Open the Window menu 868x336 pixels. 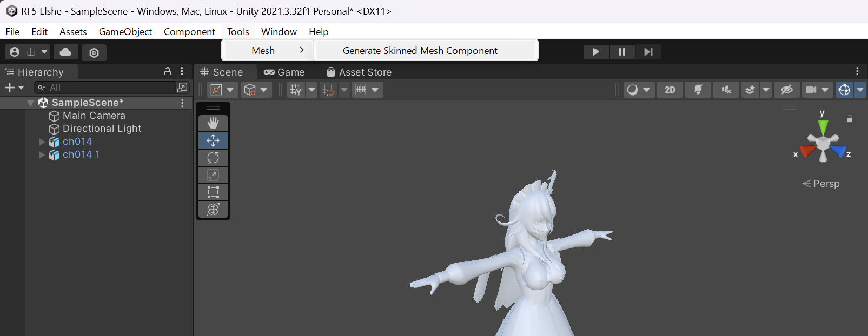(x=279, y=31)
